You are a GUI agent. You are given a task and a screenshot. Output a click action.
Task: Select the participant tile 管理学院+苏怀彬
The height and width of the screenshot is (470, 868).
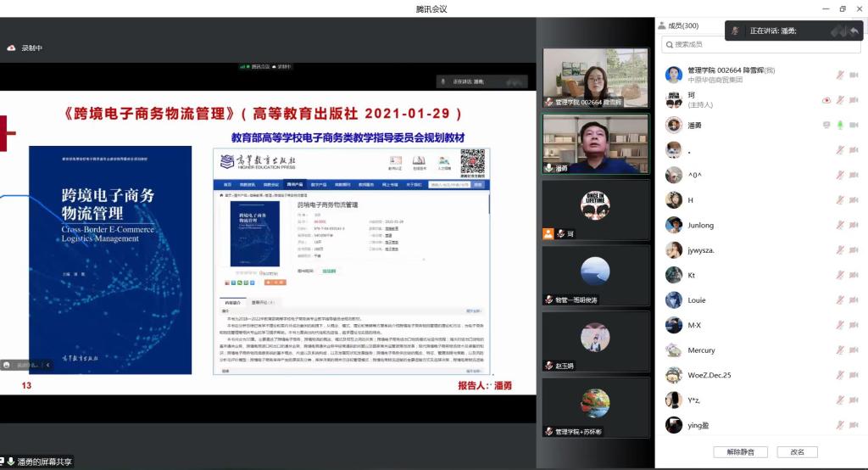click(596, 408)
